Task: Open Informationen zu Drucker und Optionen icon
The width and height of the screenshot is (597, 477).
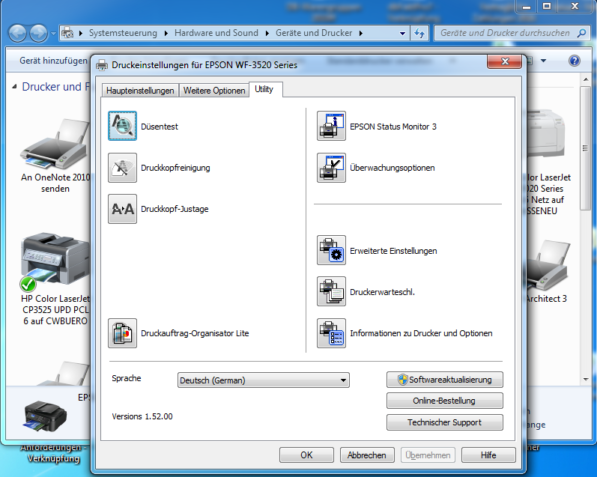Action: 331,333
